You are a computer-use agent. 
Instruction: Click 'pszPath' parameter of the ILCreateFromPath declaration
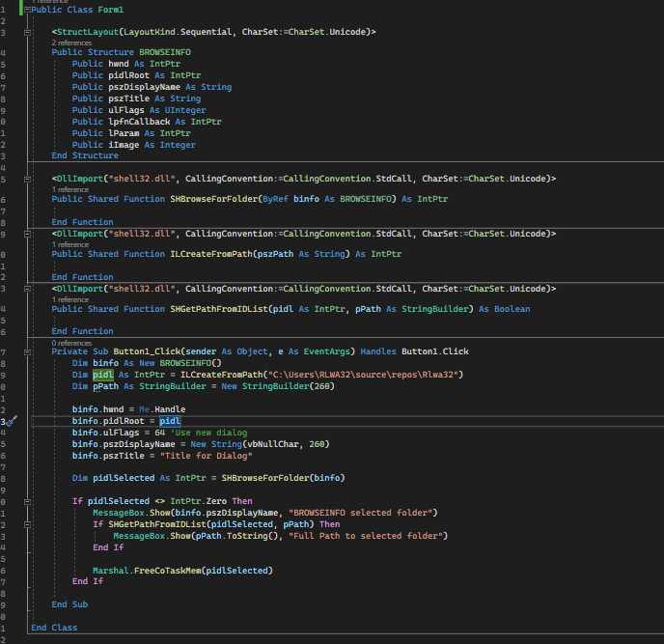point(275,254)
